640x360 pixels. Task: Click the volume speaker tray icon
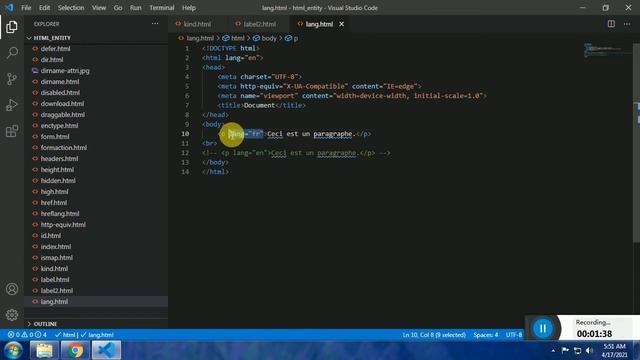[589, 350]
